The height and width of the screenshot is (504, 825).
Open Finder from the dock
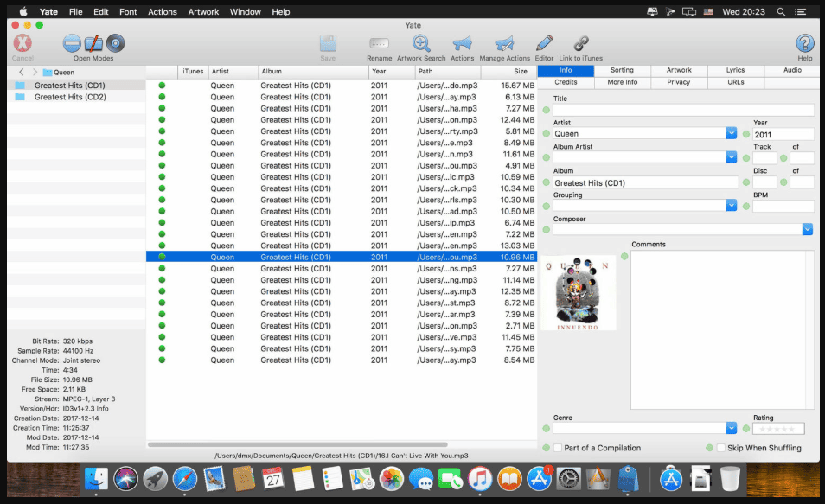(x=96, y=479)
